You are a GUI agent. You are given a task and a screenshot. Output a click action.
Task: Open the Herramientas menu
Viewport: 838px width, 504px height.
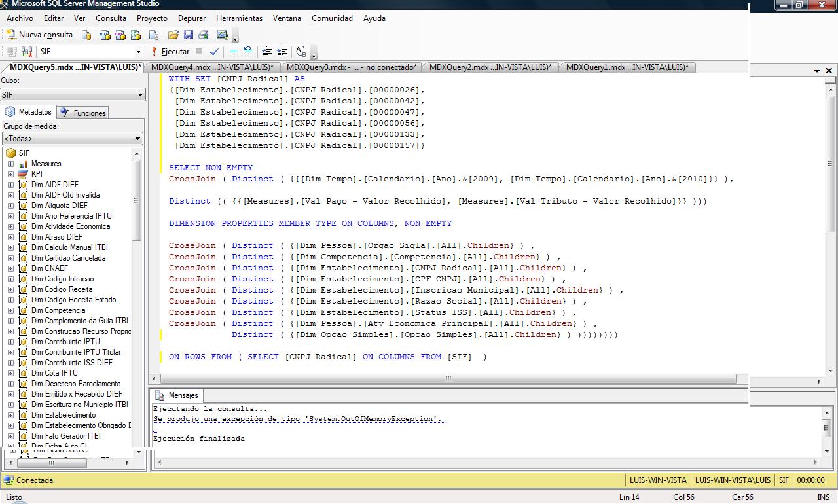(239, 18)
